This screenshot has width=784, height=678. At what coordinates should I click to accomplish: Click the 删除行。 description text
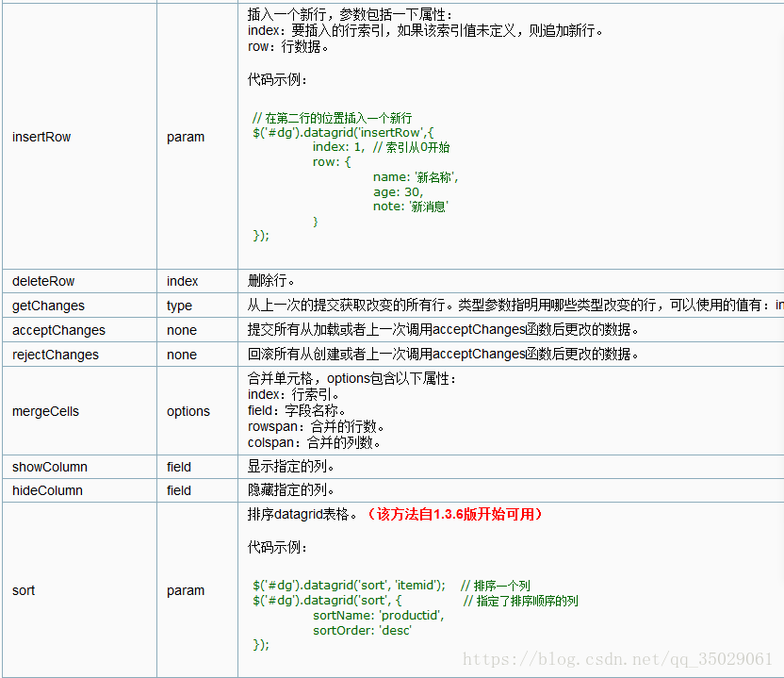pyautogui.click(x=271, y=281)
